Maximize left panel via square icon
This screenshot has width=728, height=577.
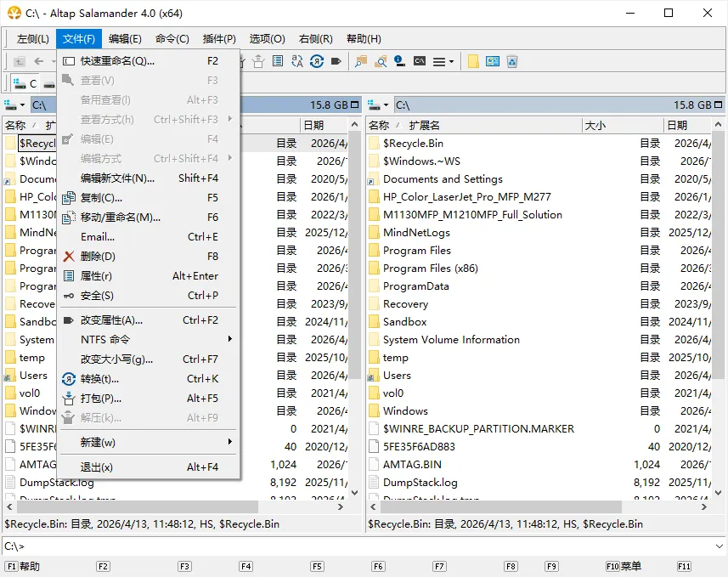355,105
